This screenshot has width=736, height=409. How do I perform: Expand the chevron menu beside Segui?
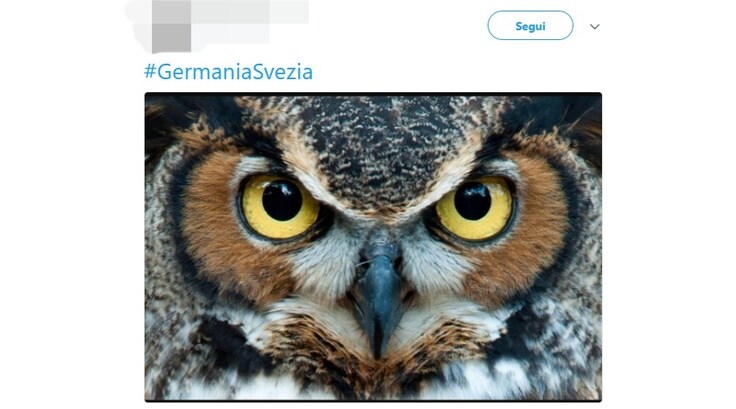[595, 27]
